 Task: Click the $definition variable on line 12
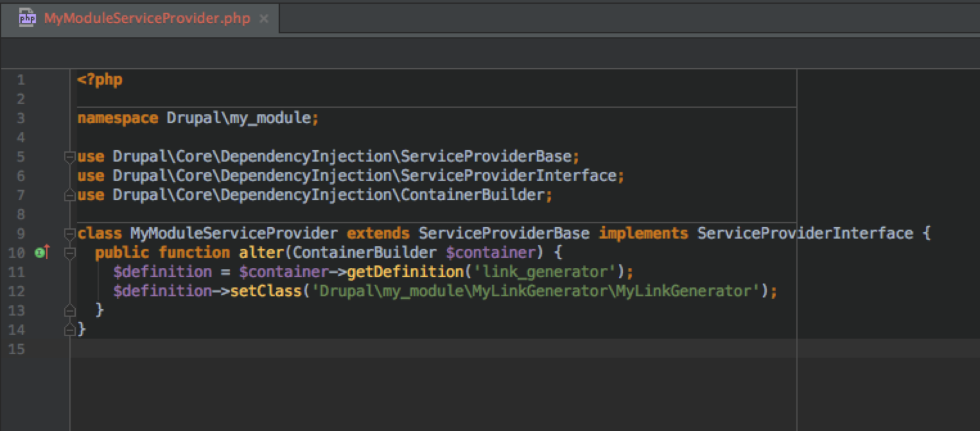pyautogui.click(x=163, y=291)
